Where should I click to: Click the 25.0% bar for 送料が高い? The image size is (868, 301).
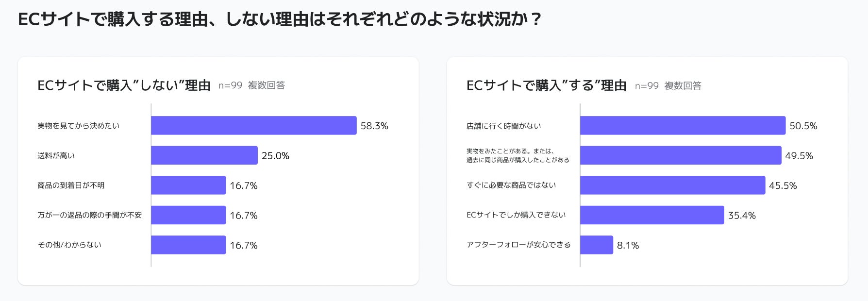204,155
